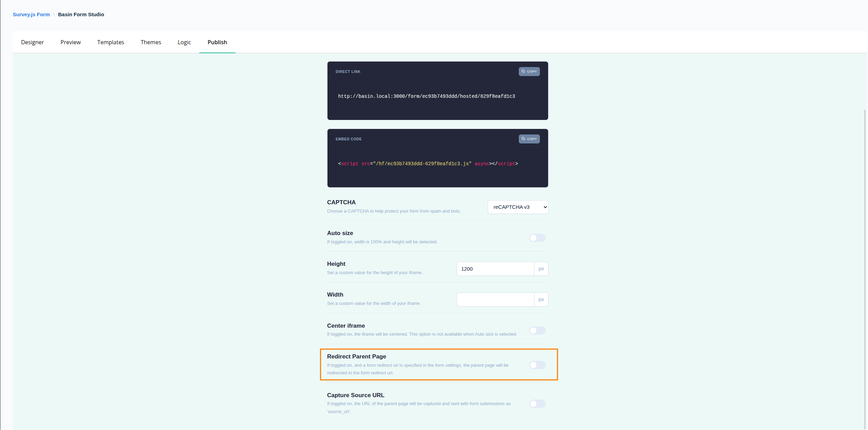868x430 pixels.
Task: Click the px unit beside Height
Action: point(541,269)
